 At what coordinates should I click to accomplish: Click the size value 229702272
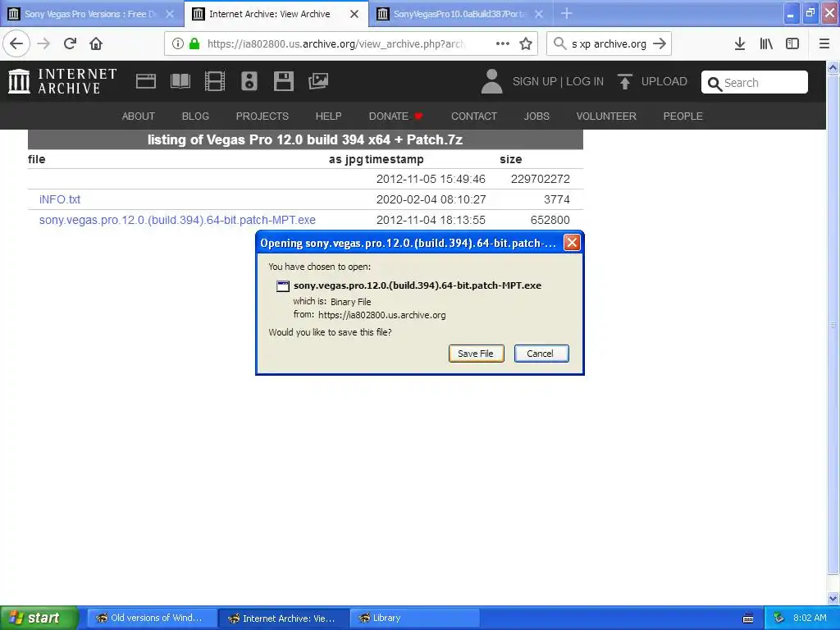540,179
